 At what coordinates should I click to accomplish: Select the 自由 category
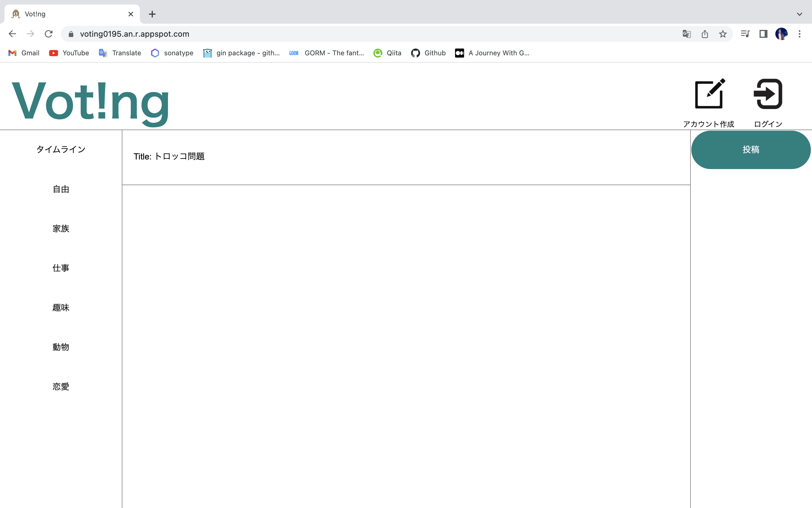coord(61,189)
